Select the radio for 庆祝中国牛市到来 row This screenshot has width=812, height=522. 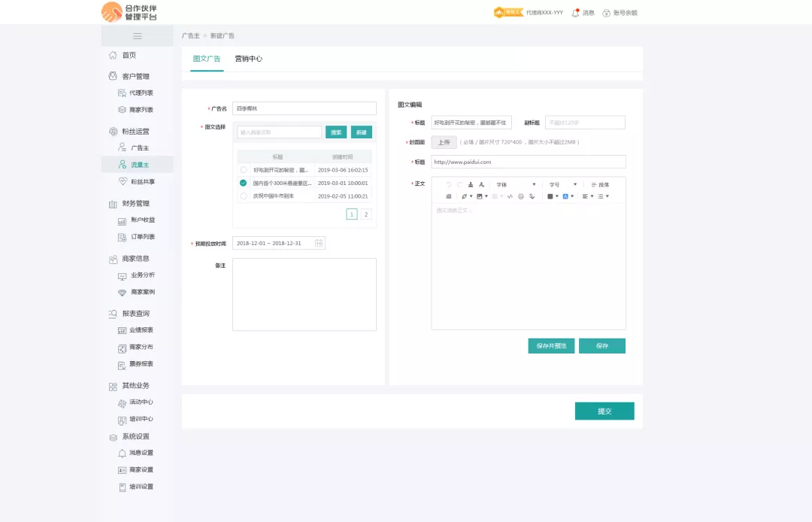tap(243, 196)
